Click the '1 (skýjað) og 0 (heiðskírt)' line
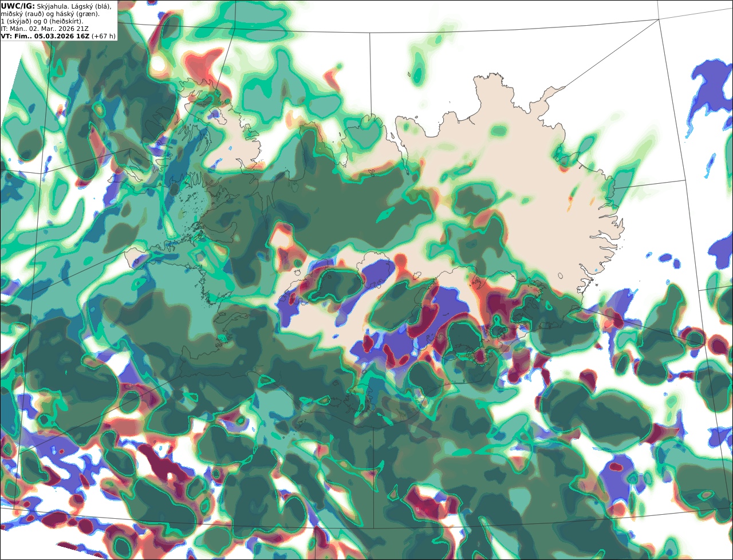 42,21
